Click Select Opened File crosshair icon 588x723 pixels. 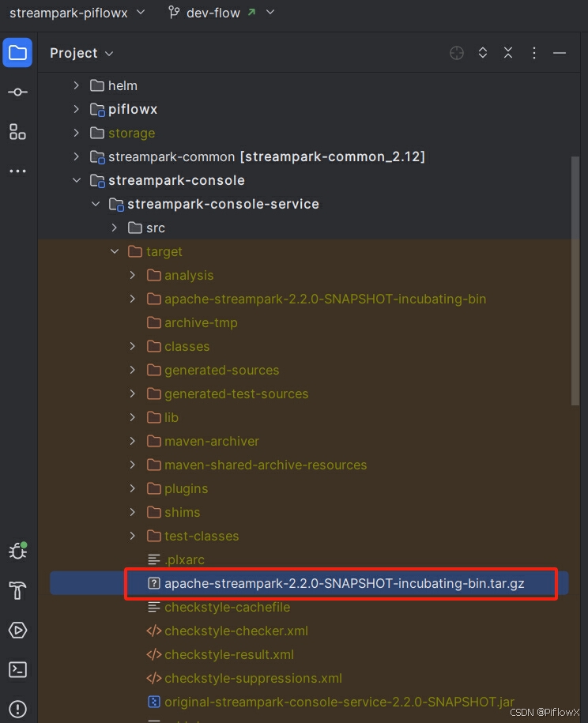point(457,53)
